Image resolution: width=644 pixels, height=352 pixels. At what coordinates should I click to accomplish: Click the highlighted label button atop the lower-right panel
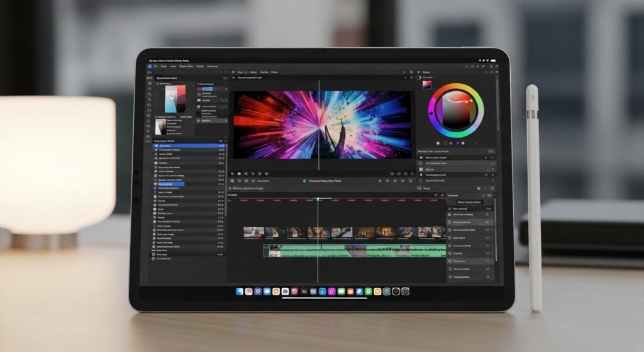coord(469,202)
